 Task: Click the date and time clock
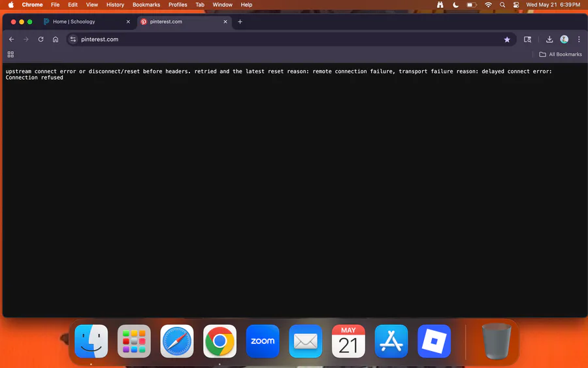[553, 5]
